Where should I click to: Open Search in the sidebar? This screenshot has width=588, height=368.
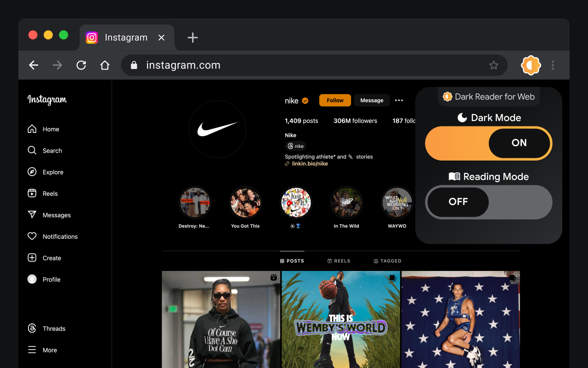coord(45,150)
